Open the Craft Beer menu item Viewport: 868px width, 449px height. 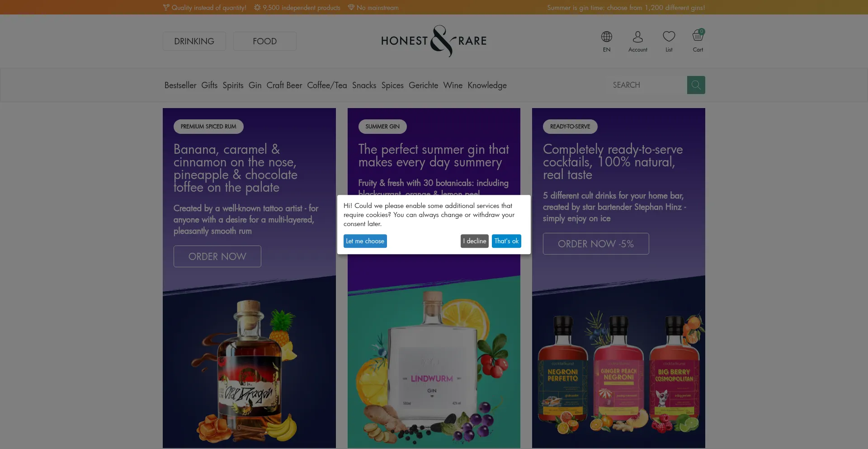click(284, 85)
